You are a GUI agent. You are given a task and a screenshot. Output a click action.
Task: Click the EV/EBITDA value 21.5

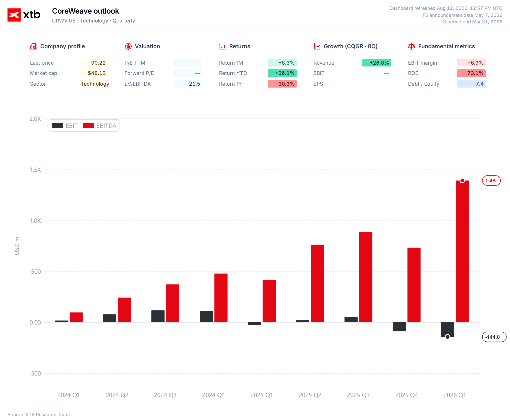188,84
